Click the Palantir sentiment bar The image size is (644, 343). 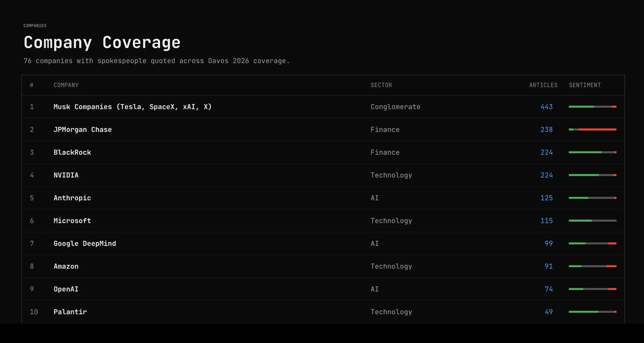pyautogui.click(x=592, y=312)
